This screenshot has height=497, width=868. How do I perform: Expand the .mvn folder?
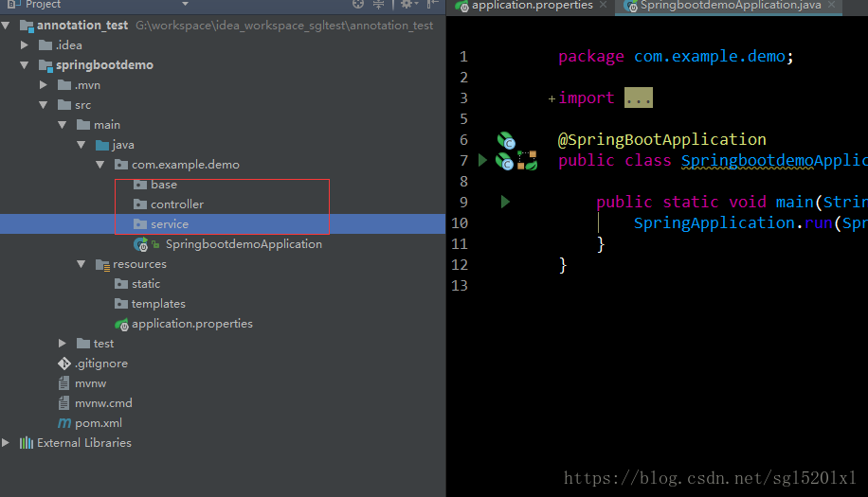pyautogui.click(x=44, y=84)
